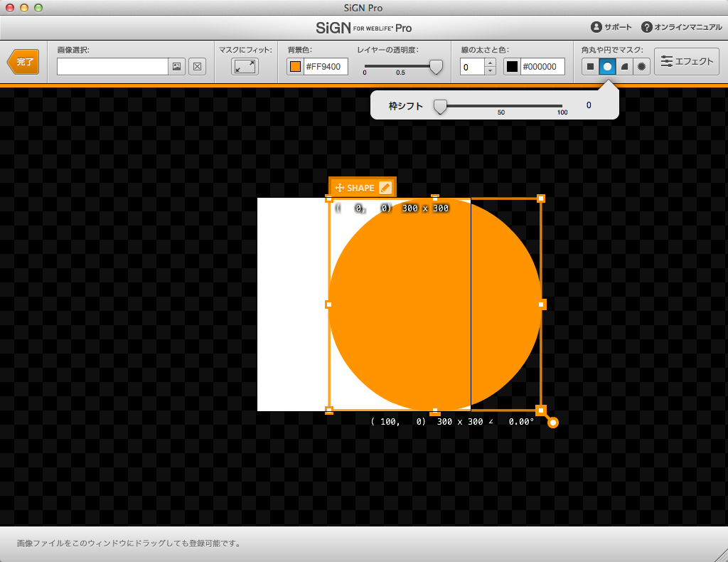Click the 枠シフト slider handle

pyautogui.click(x=440, y=107)
